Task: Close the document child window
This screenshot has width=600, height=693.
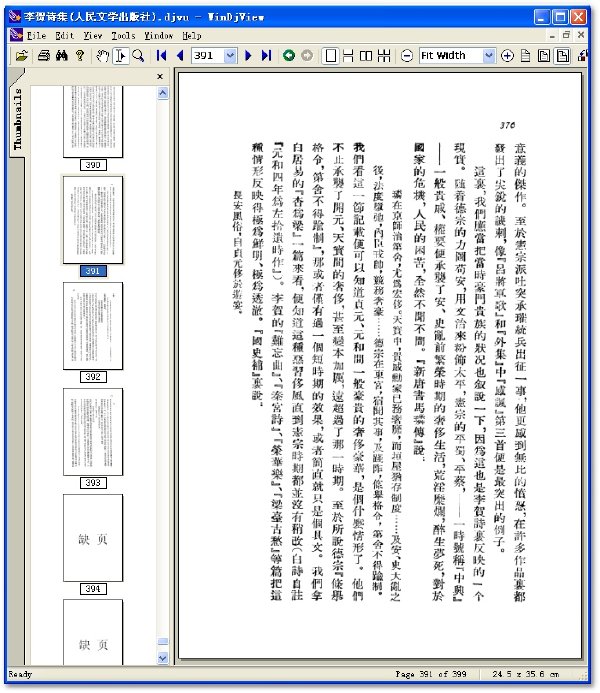Action: point(581,35)
